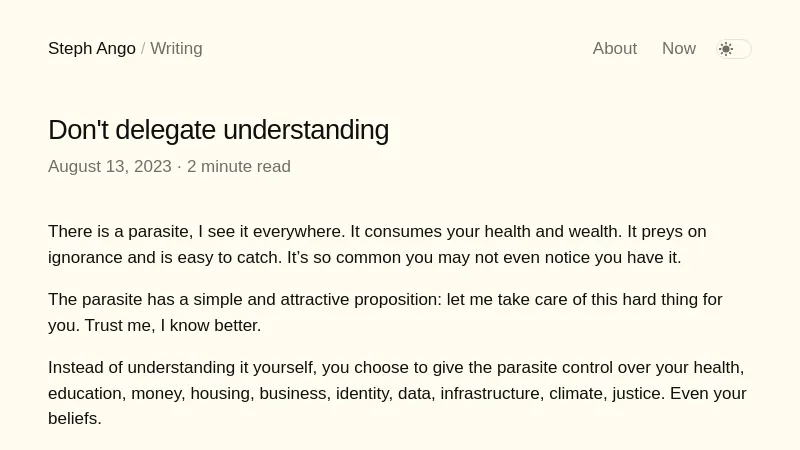Open the Writing breadcrumb link
This screenshot has height=450, width=800.
tap(176, 49)
